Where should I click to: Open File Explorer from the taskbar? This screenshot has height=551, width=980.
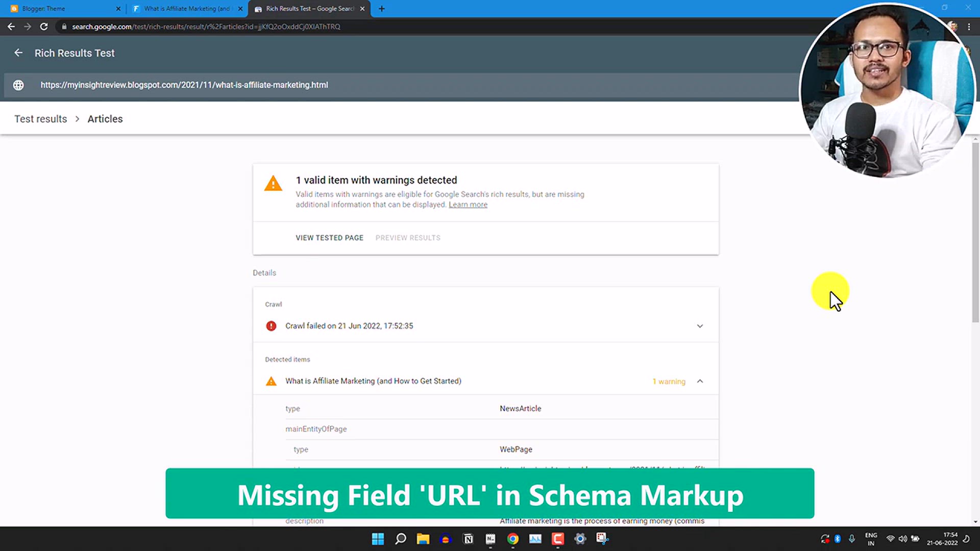tap(423, 539)
